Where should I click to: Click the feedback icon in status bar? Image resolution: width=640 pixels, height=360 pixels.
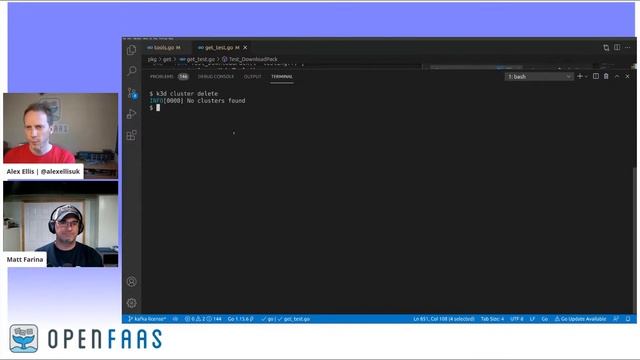coord(616,319)
